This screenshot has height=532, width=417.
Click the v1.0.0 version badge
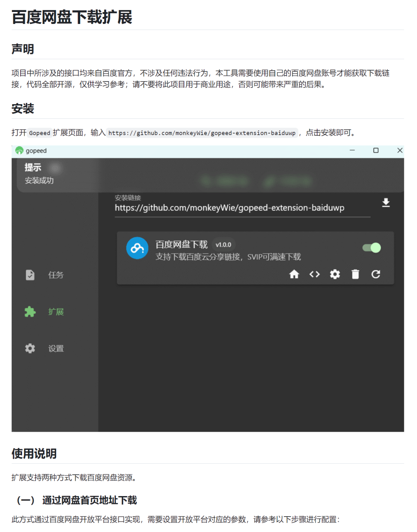coord(223,245)
